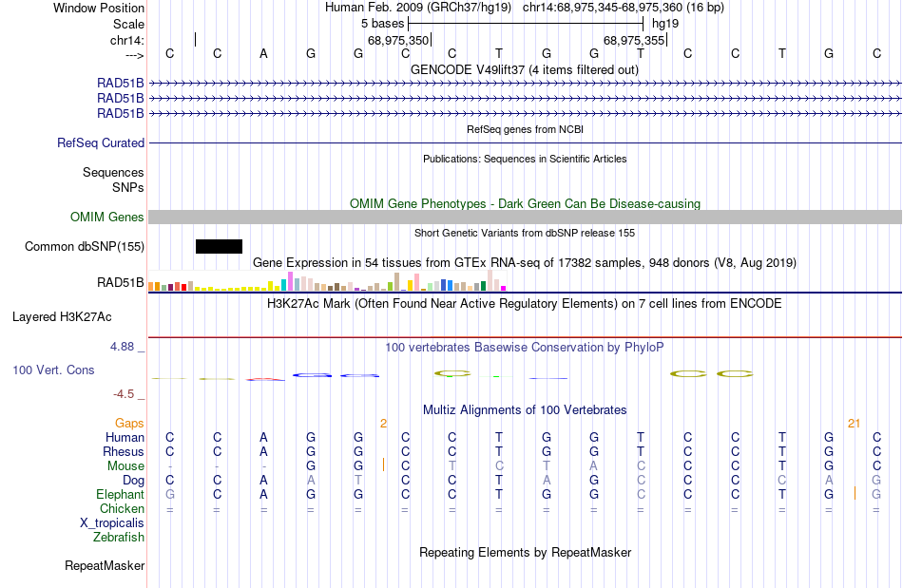
Task: Select the RepeatMasker track label
Action: click(x=105, y=565)
